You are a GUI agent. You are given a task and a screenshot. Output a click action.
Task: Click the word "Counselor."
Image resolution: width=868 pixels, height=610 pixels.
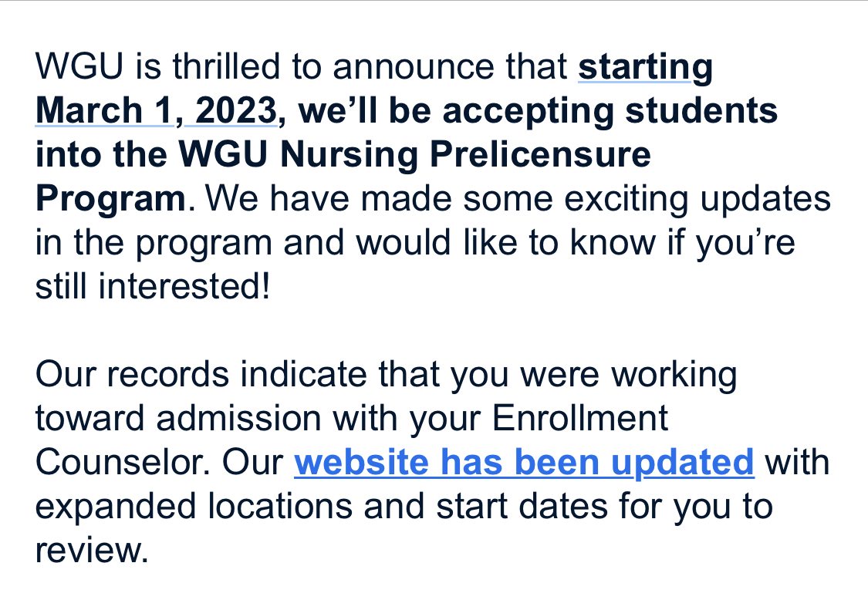(x=123, y=462)
